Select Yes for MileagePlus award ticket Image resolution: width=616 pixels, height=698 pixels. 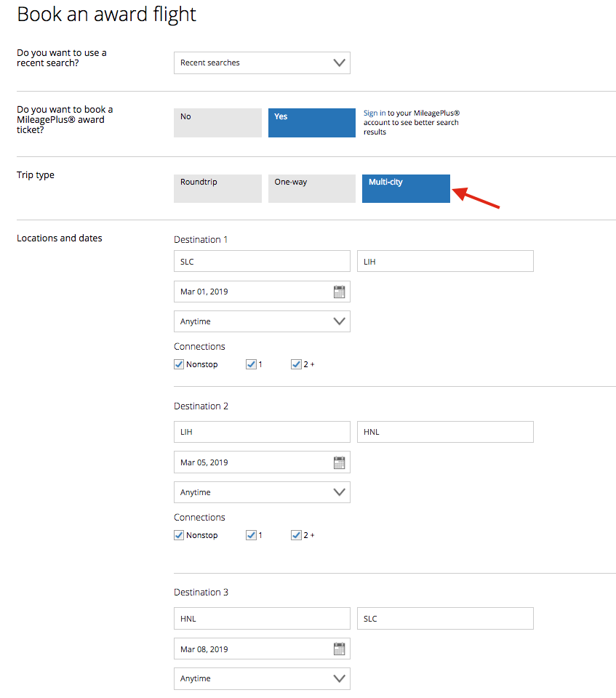tap(311, 122)
